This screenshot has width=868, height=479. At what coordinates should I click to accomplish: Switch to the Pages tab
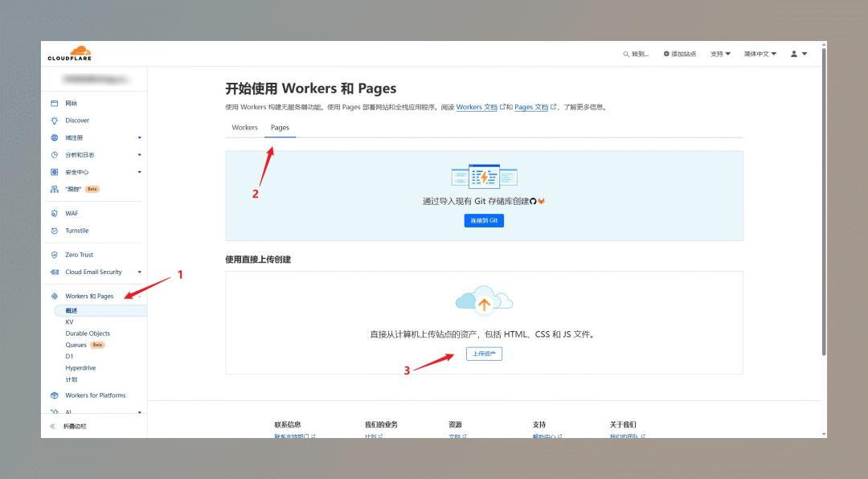click(x=280, y=127)
